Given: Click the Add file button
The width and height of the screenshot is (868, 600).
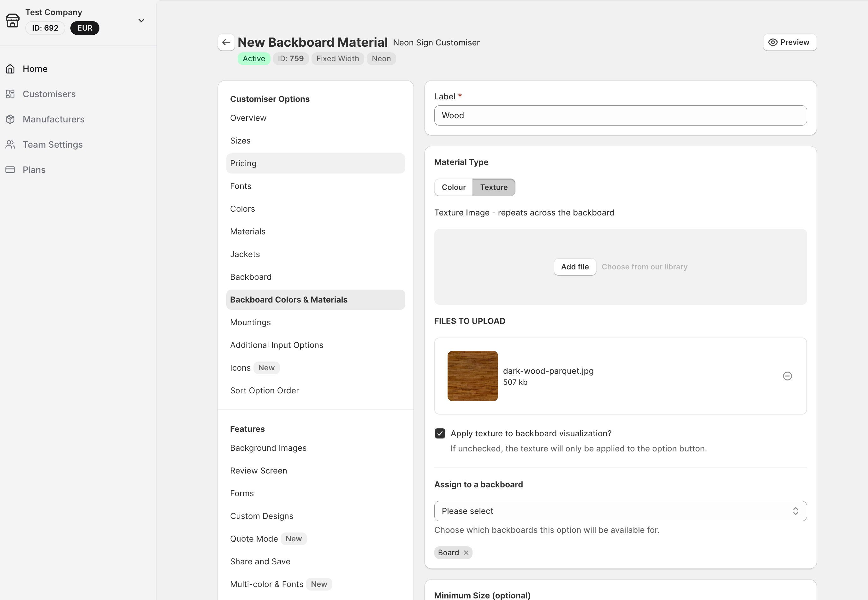Looking at the screenshot, I should point(574,267).
